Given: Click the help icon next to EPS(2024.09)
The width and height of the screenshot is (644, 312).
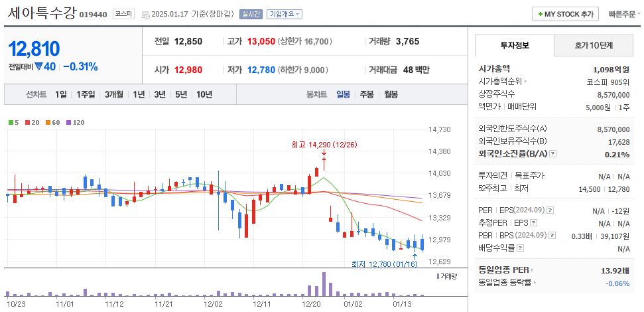Looking at the screenshot, I should (x=550, y=210).
